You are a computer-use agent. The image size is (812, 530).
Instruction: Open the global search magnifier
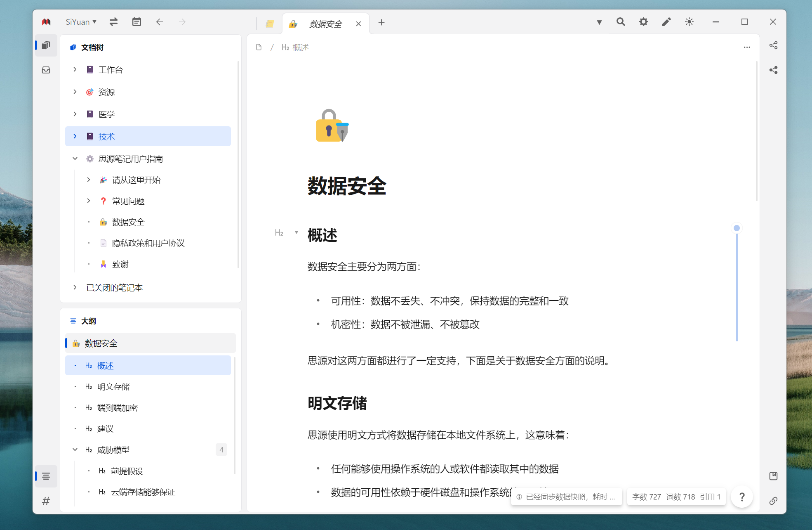(x=620, y=22)
